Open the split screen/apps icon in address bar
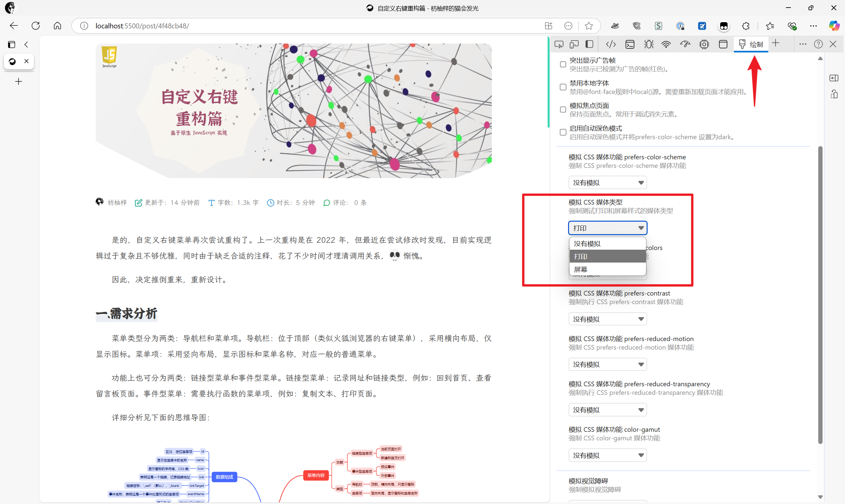Viewport: 845px width, 504px height. (548, 26)
